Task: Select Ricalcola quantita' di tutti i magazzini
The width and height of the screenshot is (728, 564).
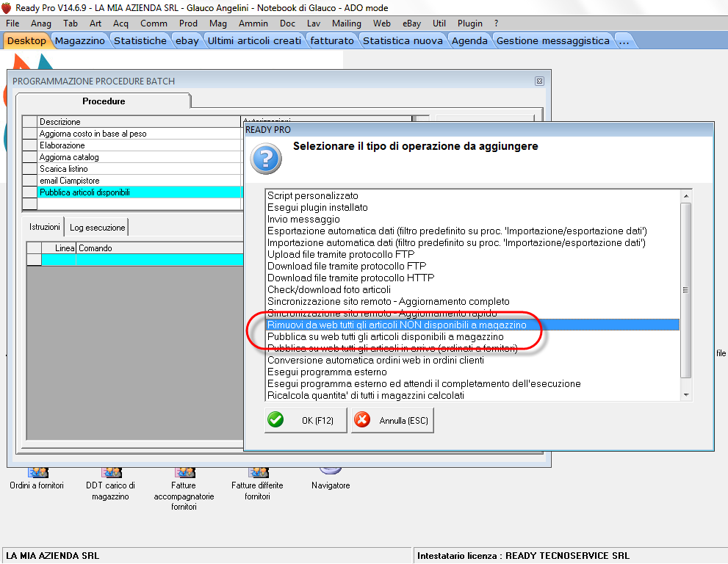Action: tap(472, 396)
